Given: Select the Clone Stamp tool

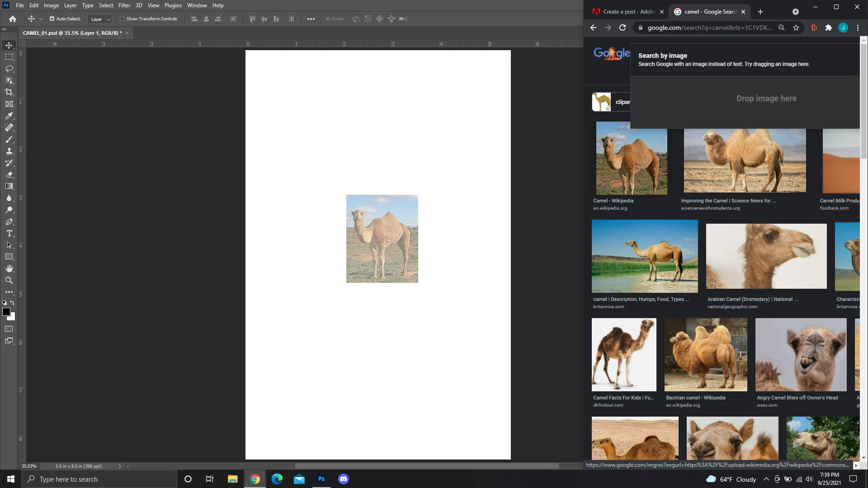Looking at the screenshot, I should click(x=9, y=151).
